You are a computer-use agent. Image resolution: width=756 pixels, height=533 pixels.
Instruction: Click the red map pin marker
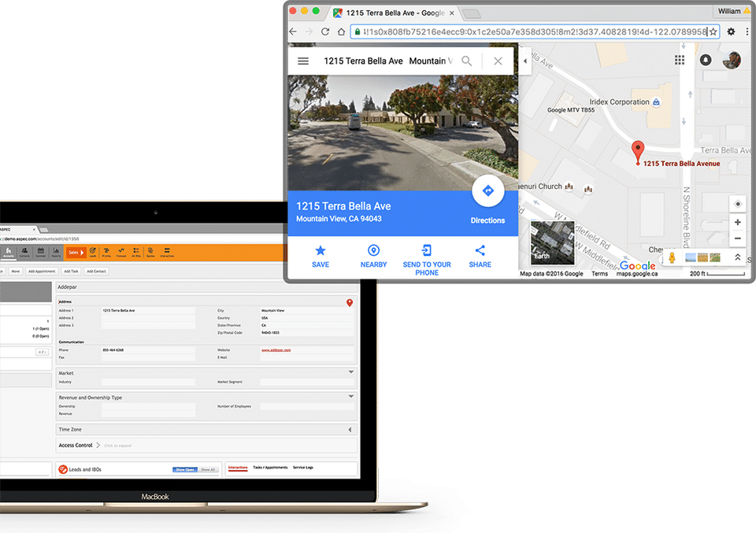click(637, 153)
